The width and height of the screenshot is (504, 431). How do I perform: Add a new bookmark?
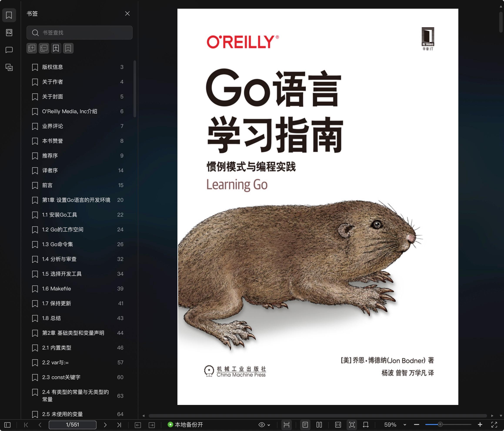point(56,48)
